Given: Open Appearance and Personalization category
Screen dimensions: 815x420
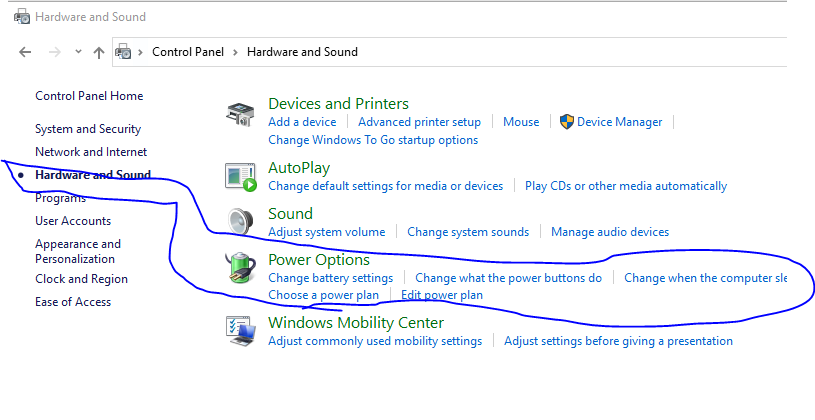Looking at the screenshot, I should coord(77,251).
